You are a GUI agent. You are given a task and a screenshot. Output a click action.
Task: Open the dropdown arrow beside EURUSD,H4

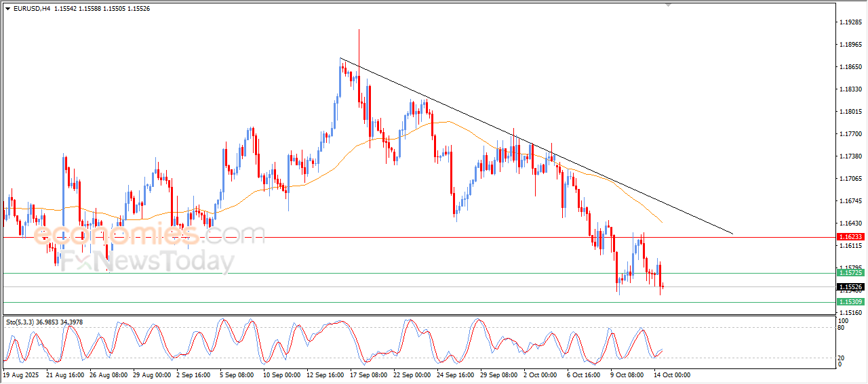(x=7, y=9)
